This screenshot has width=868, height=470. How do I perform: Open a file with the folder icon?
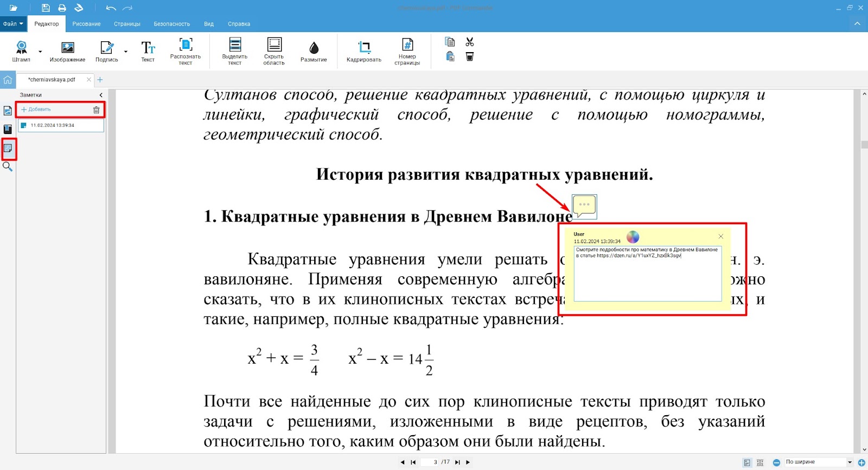coord(14,8)
